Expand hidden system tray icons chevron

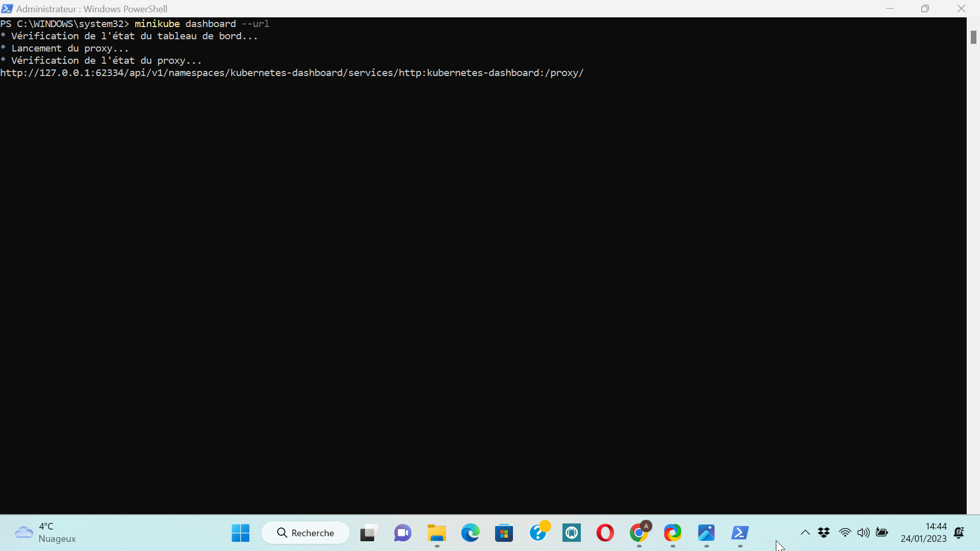pyautogui.click(x=805, y=533)
